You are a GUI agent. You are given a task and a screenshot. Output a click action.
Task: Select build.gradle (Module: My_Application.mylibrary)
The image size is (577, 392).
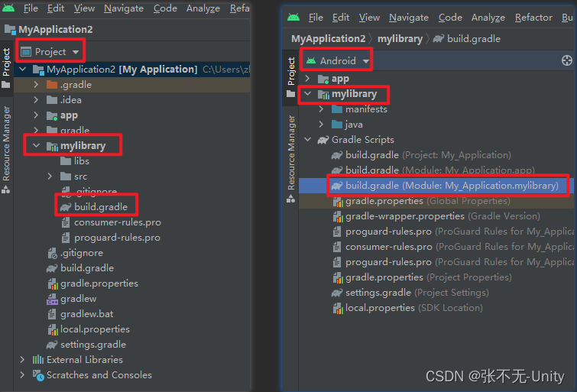click(x=445, y=186)
